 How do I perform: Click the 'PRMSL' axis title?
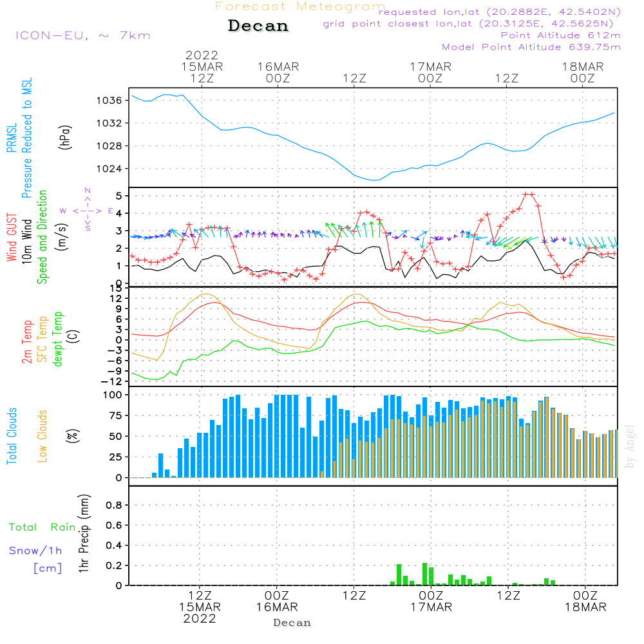12,138
